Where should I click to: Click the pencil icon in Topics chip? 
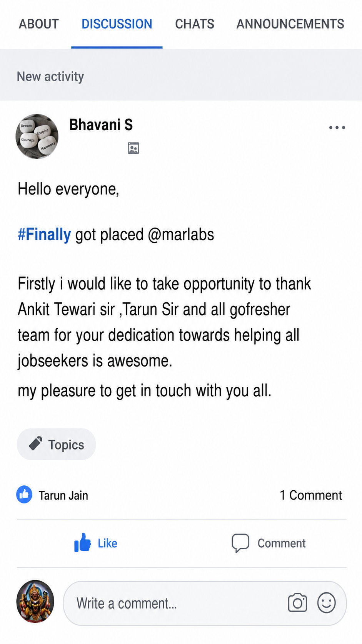coord(36,444)
